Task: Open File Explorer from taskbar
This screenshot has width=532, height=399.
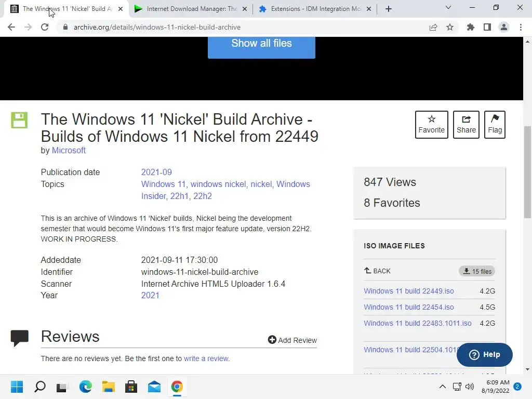Action: (108, 387)
